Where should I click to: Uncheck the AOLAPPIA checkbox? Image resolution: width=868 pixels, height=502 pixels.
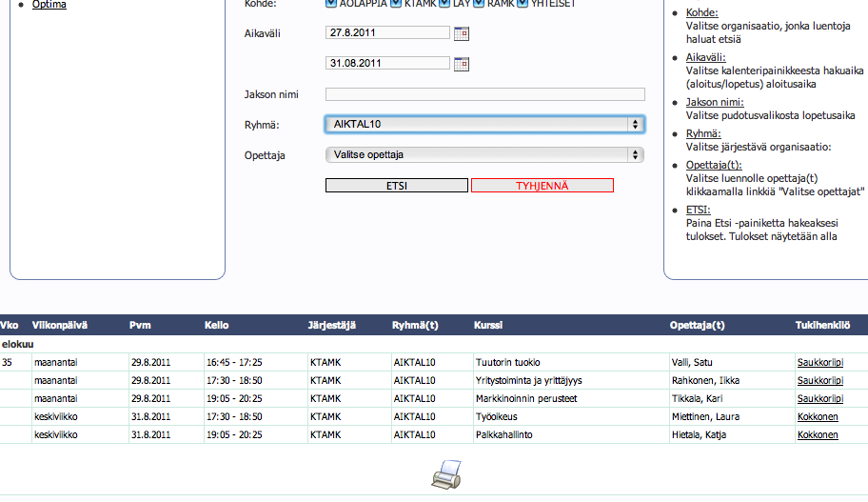(331, 4)
